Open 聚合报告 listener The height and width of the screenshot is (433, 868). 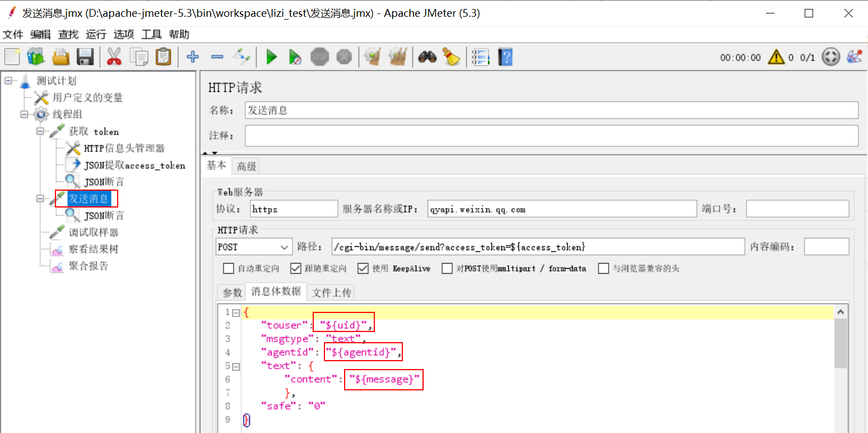(89, 266)
